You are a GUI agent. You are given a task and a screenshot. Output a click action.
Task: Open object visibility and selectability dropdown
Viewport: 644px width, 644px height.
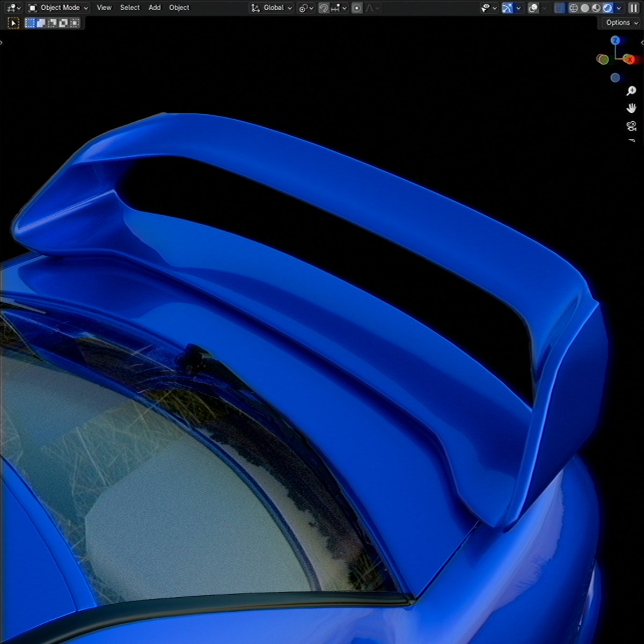click(x=489, y=8)
